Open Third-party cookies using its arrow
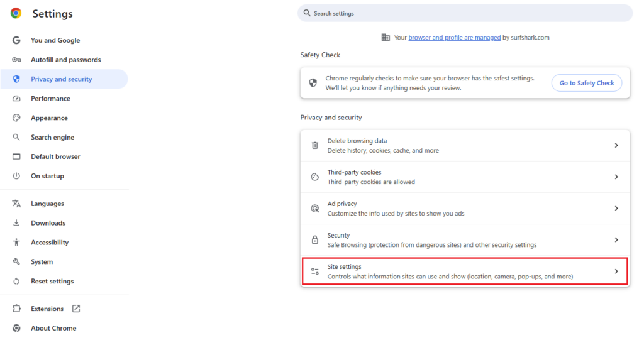Image resolution: width=644 pixels, height=345 pixels. [616, 177]
